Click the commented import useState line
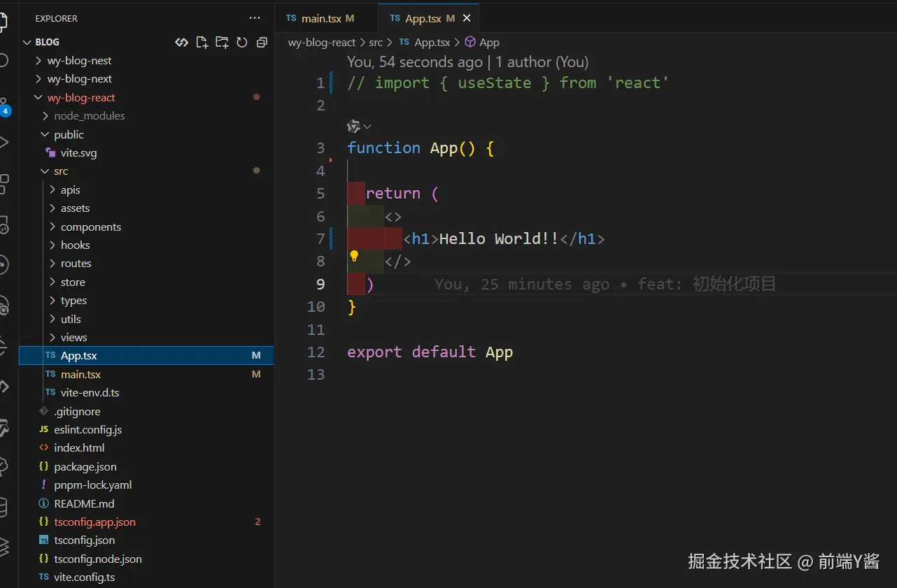897x588 pixels. [508, 83]
